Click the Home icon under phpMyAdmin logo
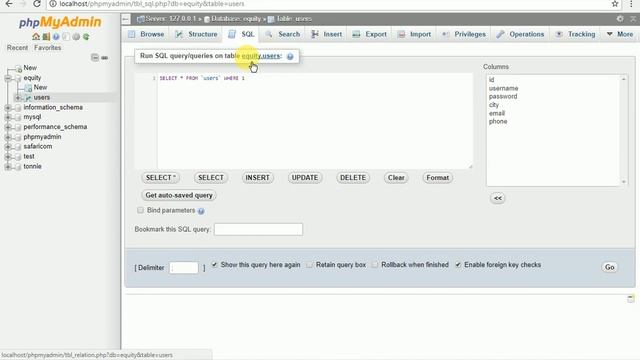The image size is (640, 360). (x=36, y=37)
